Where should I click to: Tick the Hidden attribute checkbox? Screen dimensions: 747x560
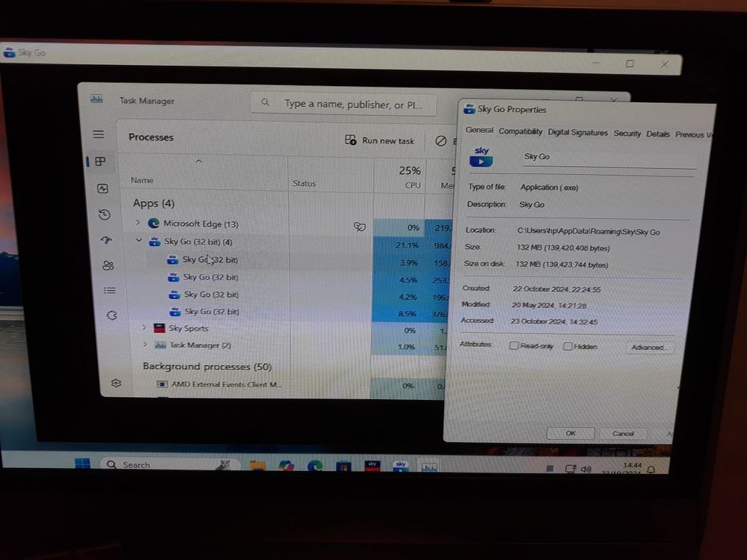[x=568, y=346]
